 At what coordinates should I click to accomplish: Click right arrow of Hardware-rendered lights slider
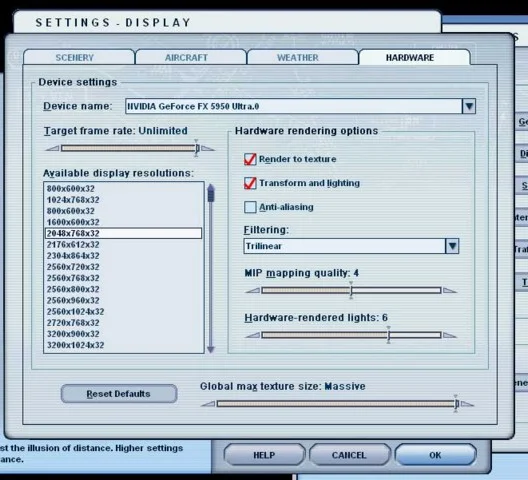point(450,335)
